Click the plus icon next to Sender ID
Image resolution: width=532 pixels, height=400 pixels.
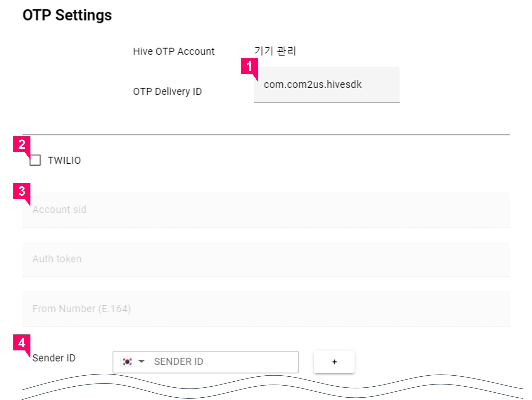coord(334,362)
